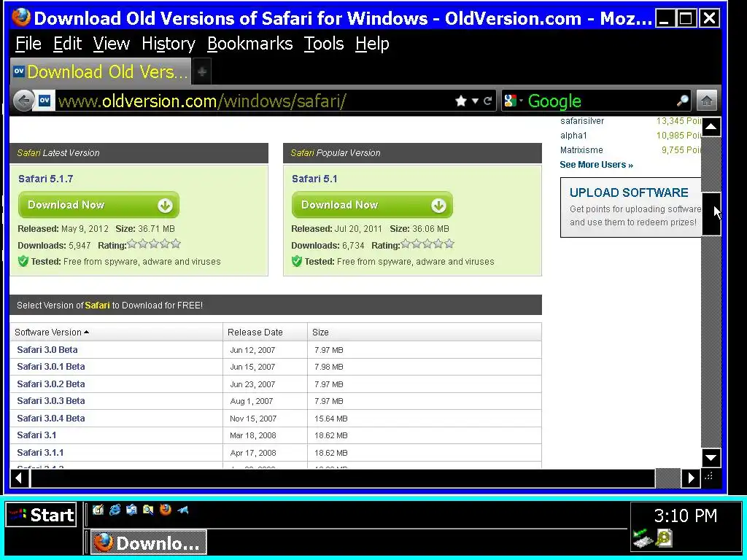Screen dimensions: 747x560
Task: Open Safari 3.0.4 Beta link
Action: point(51,418)
